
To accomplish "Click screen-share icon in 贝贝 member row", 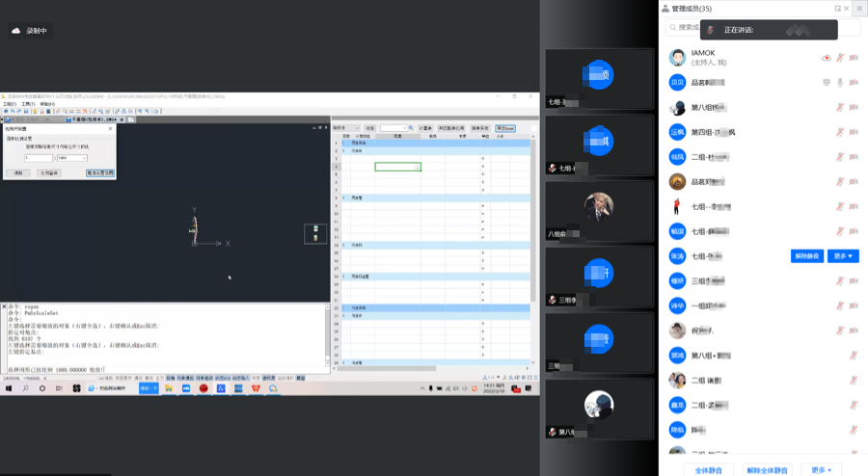I will [827, 82].
